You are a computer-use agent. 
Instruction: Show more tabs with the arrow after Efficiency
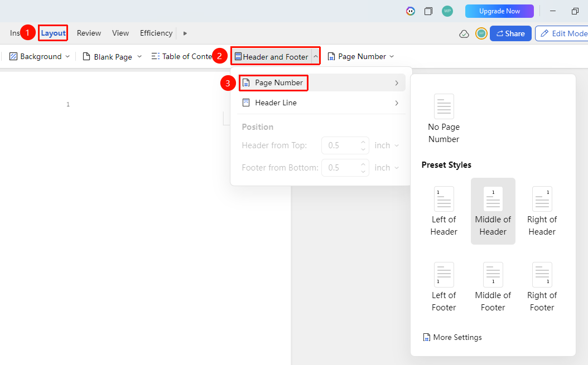click(185, 33)
